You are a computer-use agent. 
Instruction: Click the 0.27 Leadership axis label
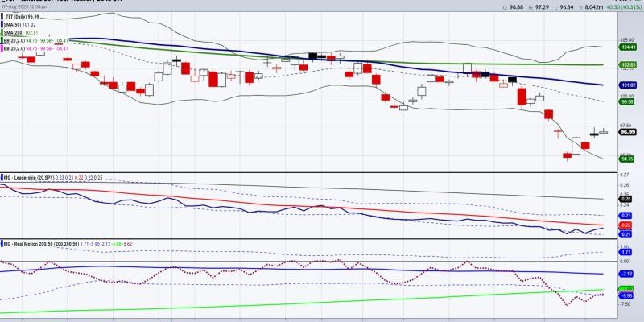pyautogui.click(x=624, y=175)
